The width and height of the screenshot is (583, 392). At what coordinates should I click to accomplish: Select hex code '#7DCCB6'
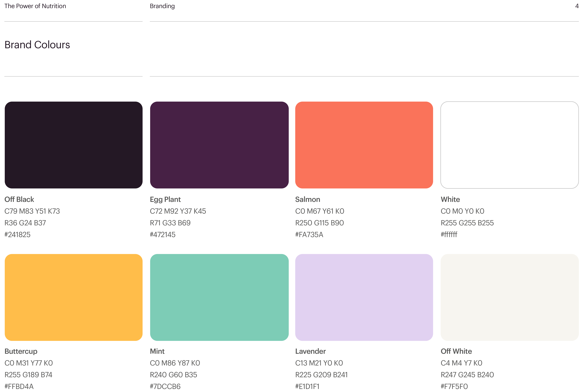(165, 387)
